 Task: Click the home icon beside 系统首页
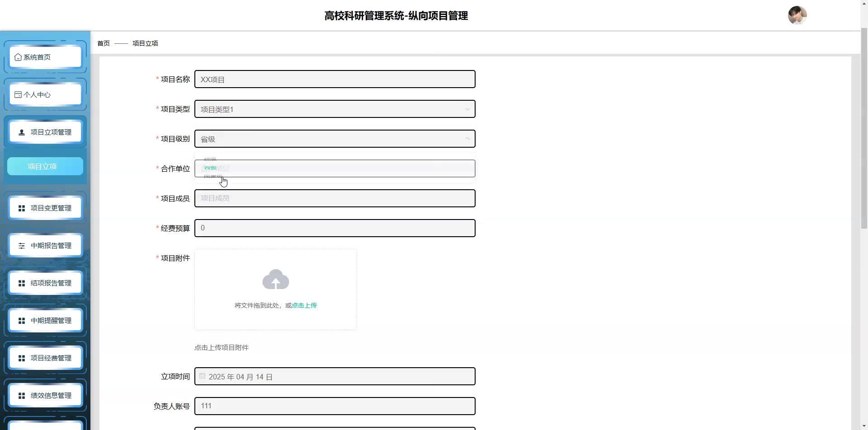(x=18, y=57)
